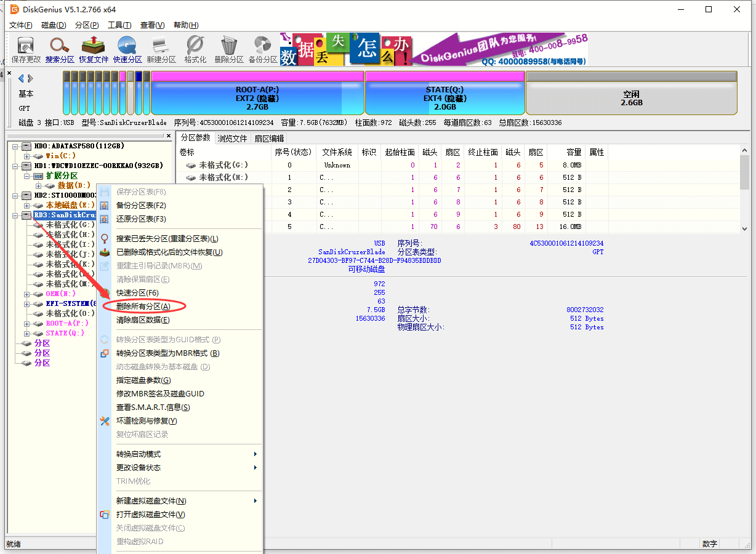Viewport: 756px width, 554px height.
Task: Switch to the 扇区编辑 tab
Action: tap(269, 138)
